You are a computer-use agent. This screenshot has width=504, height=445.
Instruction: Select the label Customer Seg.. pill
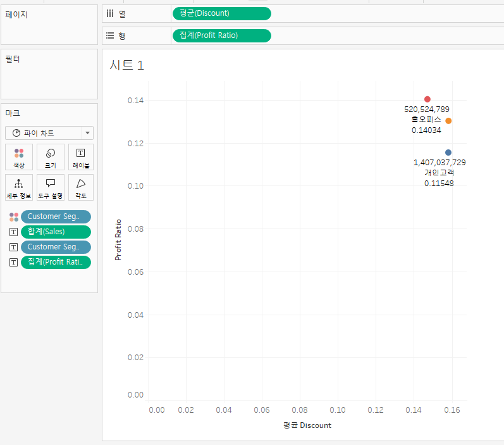56,247
